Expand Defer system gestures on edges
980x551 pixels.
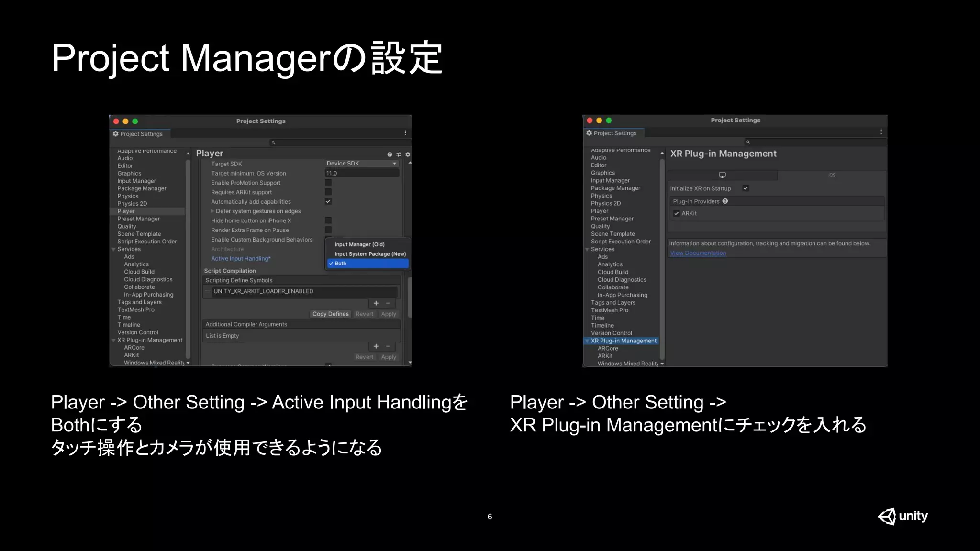tap(212, 211)
